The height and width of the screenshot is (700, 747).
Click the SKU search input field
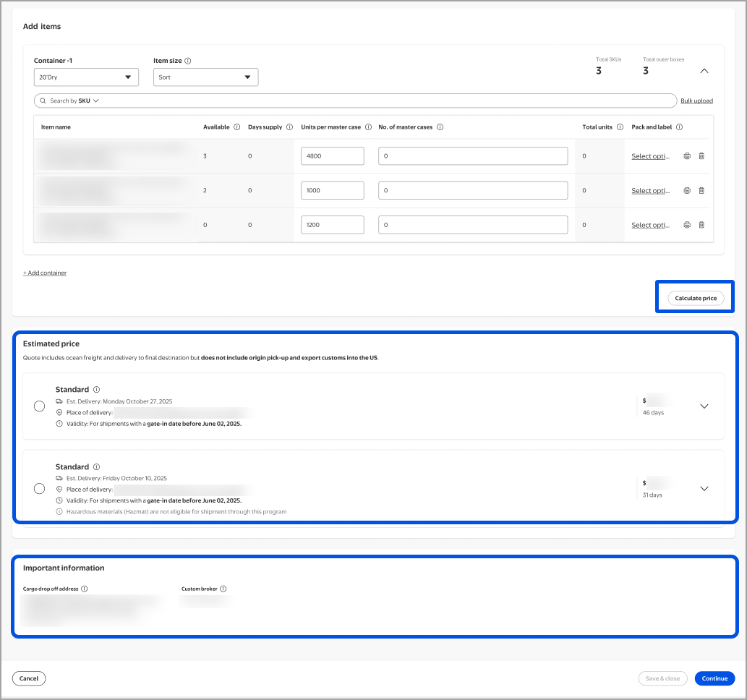pos(355,101)
